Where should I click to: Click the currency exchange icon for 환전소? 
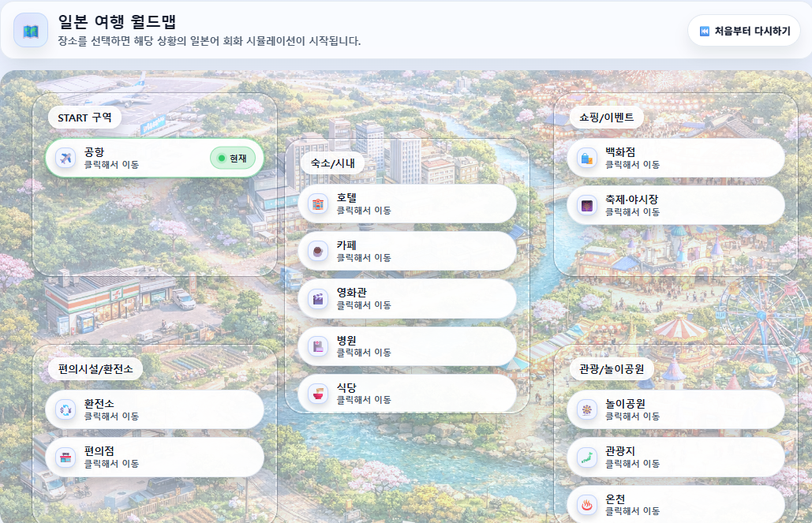65,409
